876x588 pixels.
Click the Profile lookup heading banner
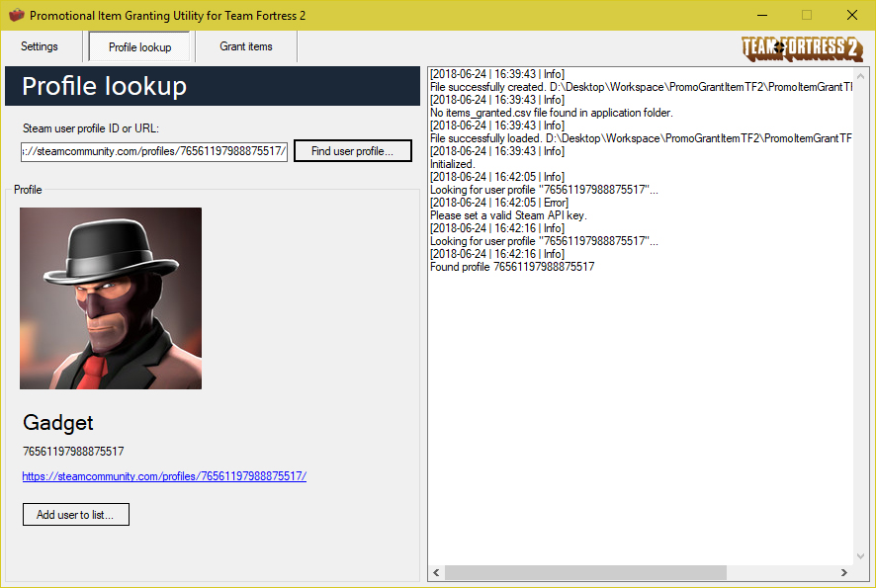pyautogui.click(x=213, y=86)
